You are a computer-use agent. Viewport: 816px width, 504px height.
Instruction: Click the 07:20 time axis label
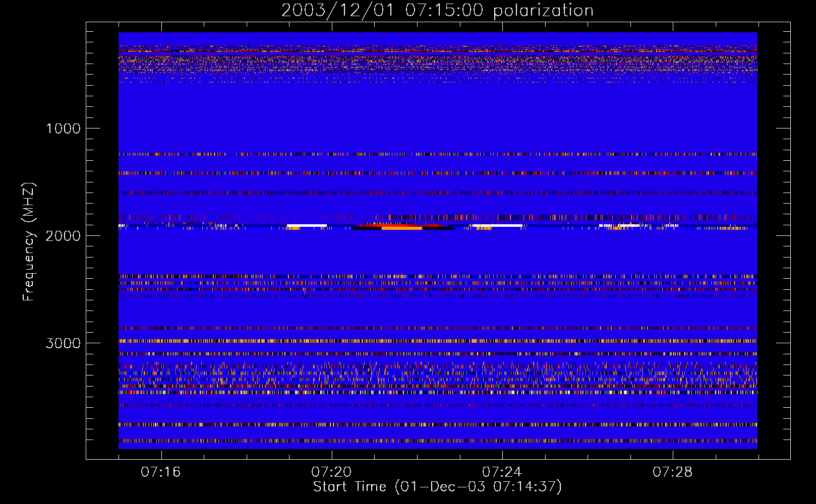[331, 472]
